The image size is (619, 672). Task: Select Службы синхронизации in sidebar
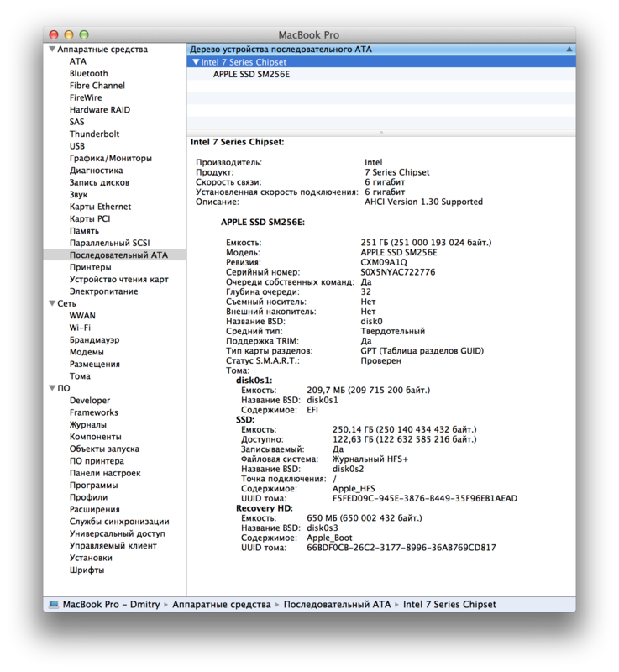119,521
